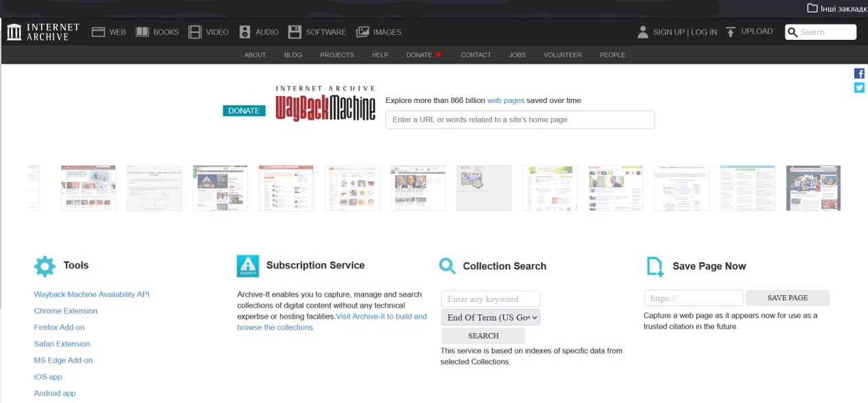Click the Audio speaker icon
The width and height of the screenshot is (868, 403).
tap(245, 32)
